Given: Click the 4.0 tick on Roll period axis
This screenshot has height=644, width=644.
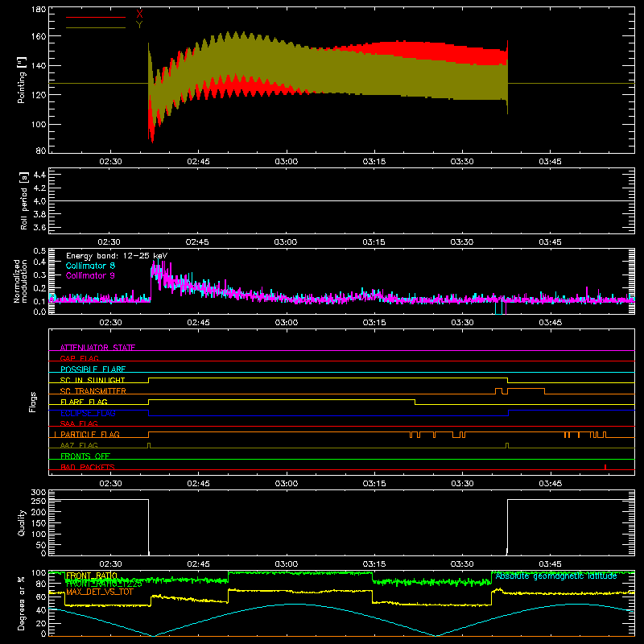Looking at the screenshot, I should pos(39,201).
